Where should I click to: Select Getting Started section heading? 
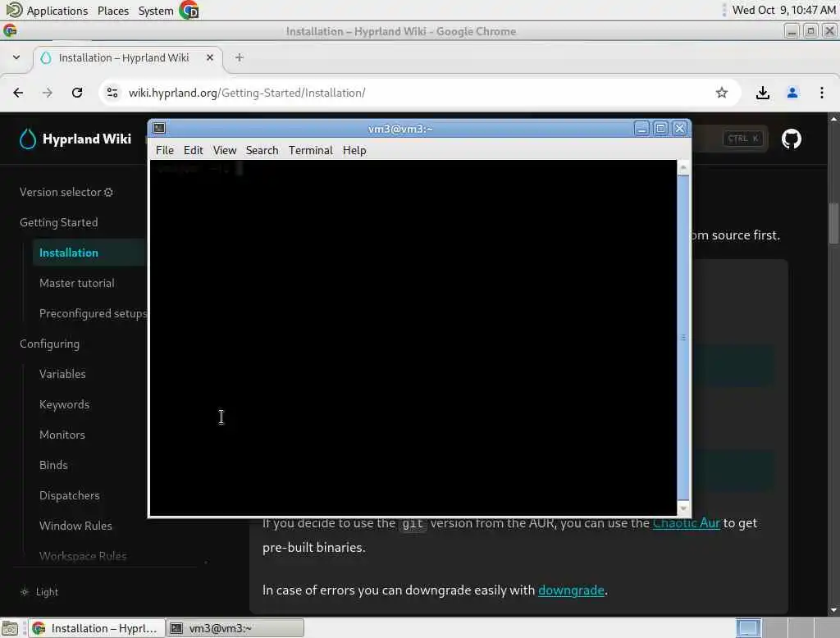tap(59, 222)
